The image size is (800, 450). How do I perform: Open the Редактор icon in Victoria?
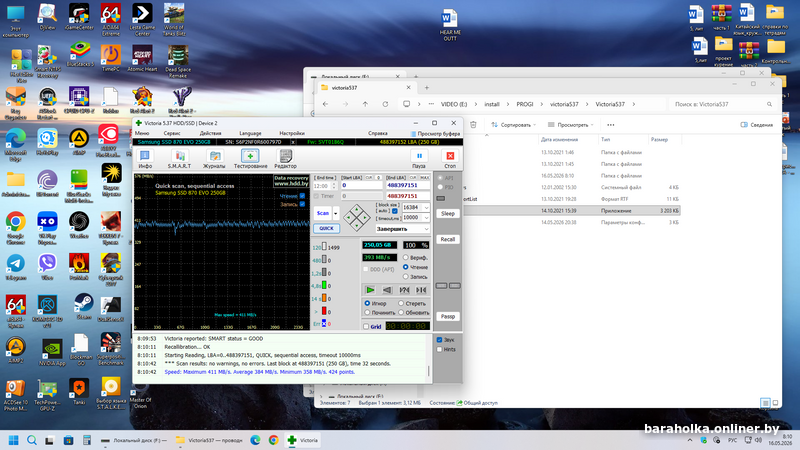pyautogui.click(x=286, y=156)
